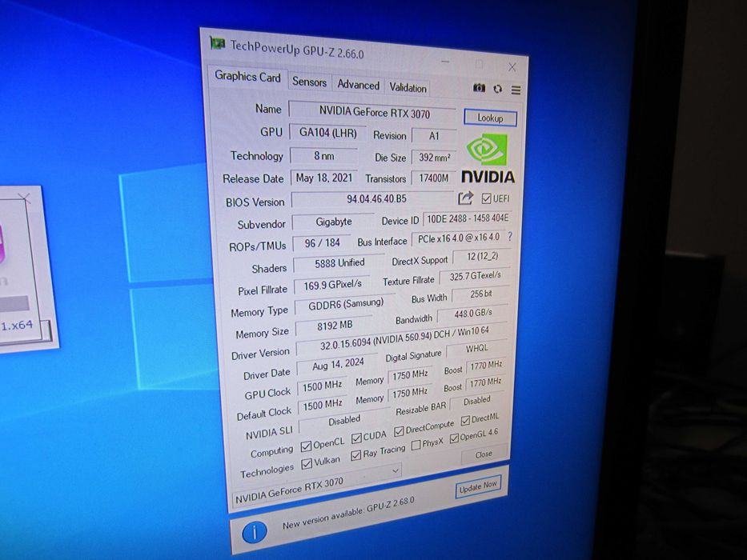Image resolution: width=747 pixels, height=560 pixels.
Task: Toggle the Ray Tracing checkbox
Action: pos(355,455)
